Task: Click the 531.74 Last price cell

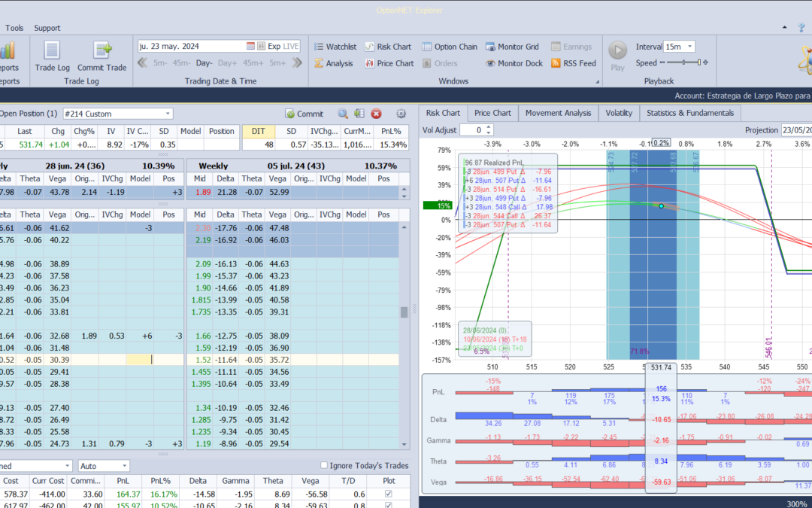Action: pos(31,144)
